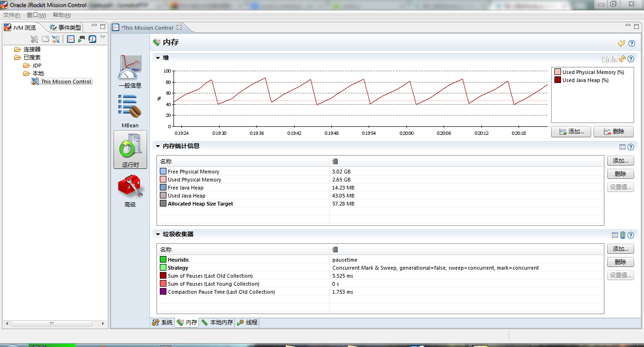Collapse the 垃圾收集器 section
This screenshot has height=347, width=644.
(x=158, y=234)
